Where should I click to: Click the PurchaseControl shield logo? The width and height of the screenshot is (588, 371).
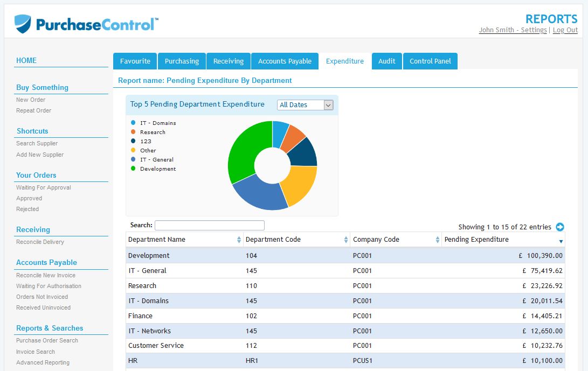[23, 24]
